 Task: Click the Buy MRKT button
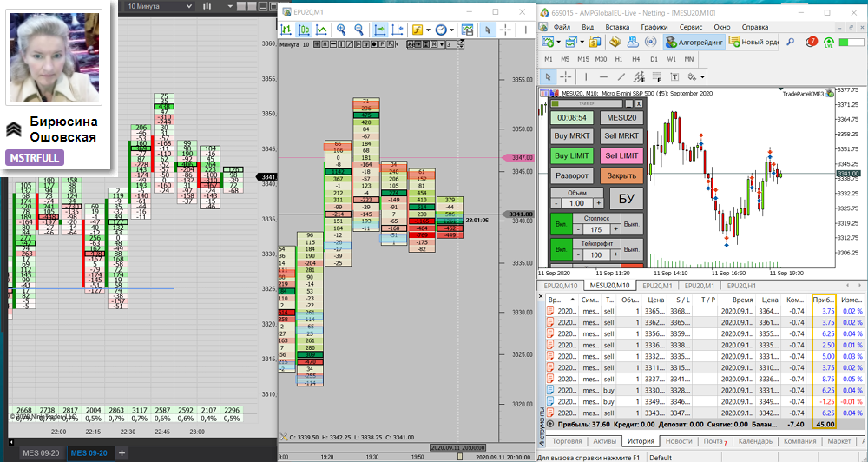(572, 135)
